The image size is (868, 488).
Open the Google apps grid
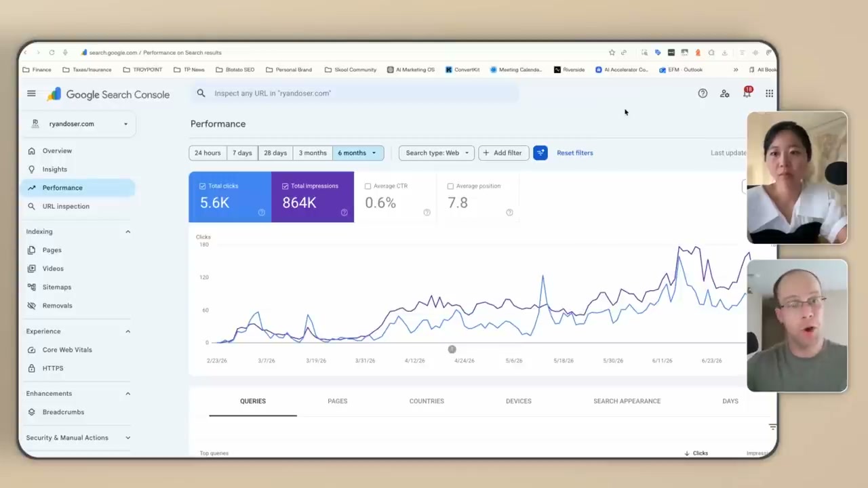(x=769, y=94)
